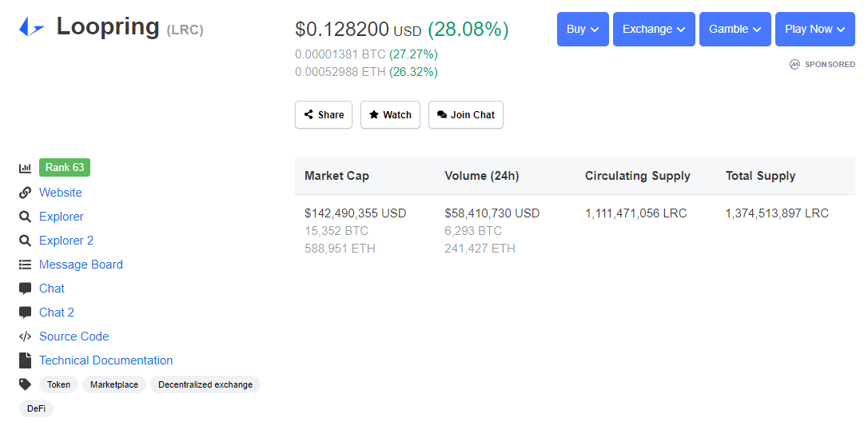This screenshot has width=868, height=442.
Task: Open the Exchange dropdown
Action: pyautogui.click(x=654, y=30)
